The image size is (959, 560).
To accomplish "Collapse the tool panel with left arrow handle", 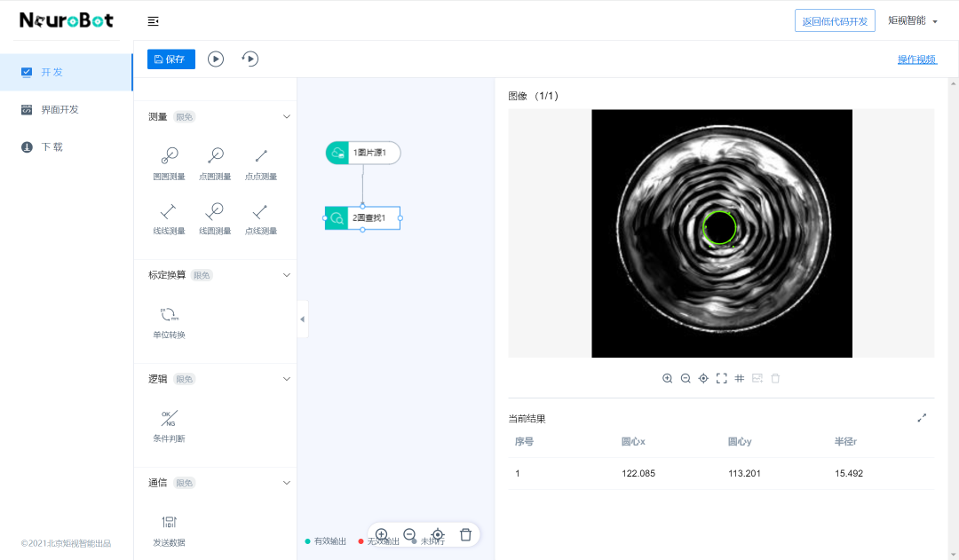I will (x=302, y=319).
